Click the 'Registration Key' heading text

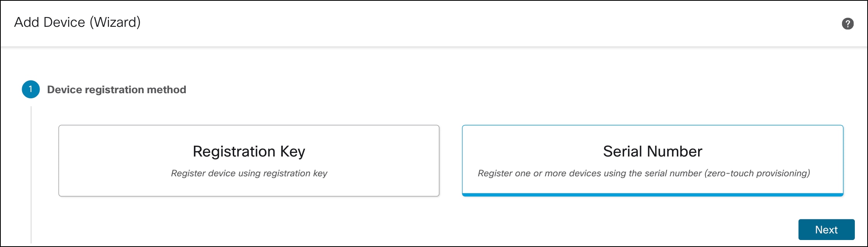click(249, 151)
